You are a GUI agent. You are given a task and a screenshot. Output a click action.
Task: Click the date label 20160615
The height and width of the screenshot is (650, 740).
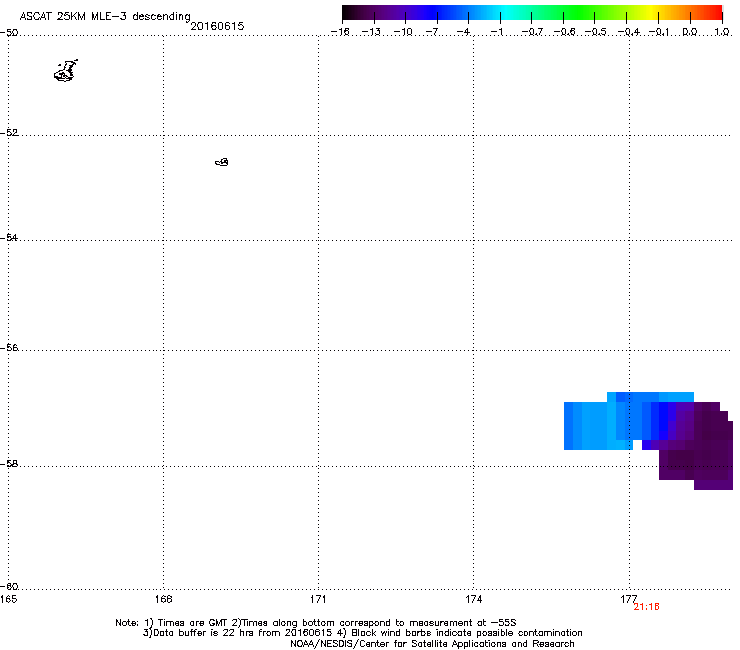click(x=217, y=26)
